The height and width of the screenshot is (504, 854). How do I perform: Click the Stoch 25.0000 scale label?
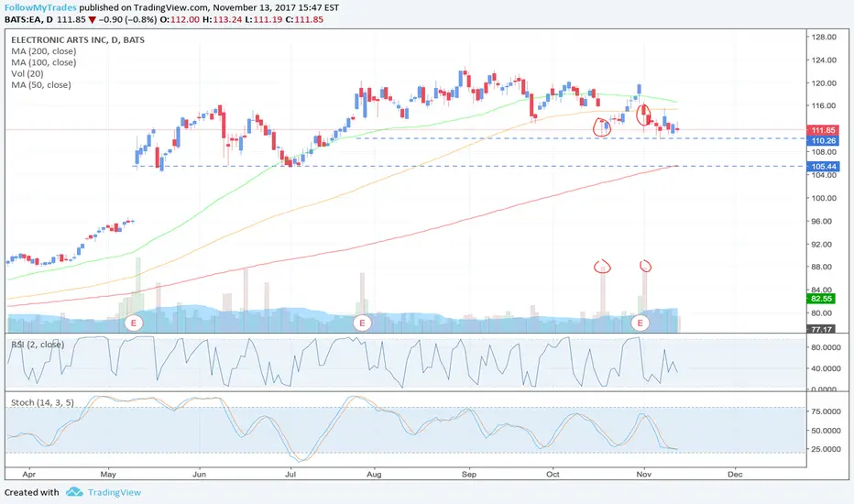click(826, 449)
